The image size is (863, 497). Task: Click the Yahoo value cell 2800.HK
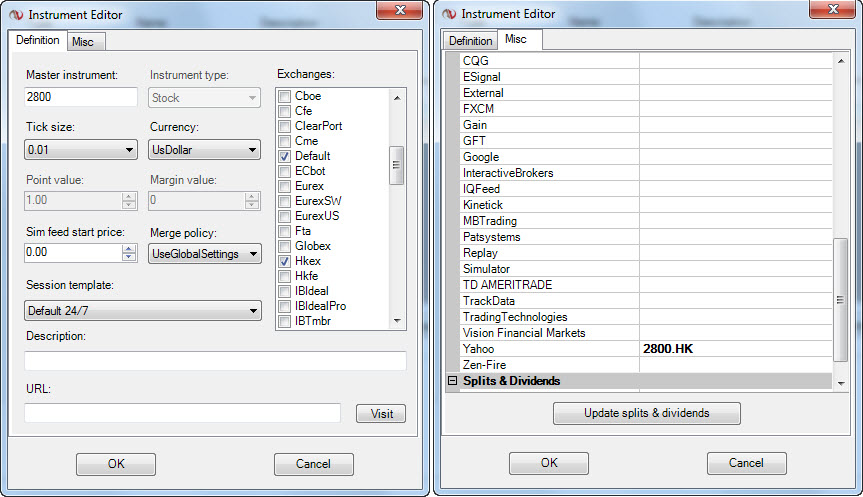735,349
